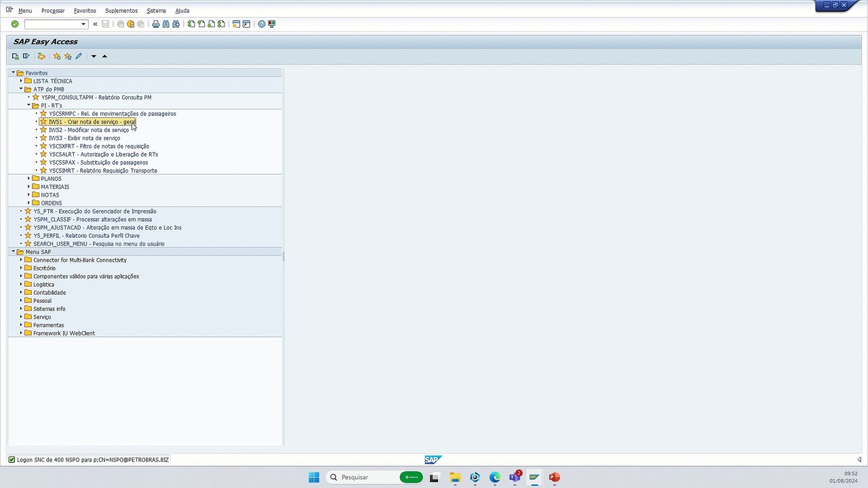Open File Explorer from the taskbar
This screenshot has height=488, width=868.
(454, 477)
